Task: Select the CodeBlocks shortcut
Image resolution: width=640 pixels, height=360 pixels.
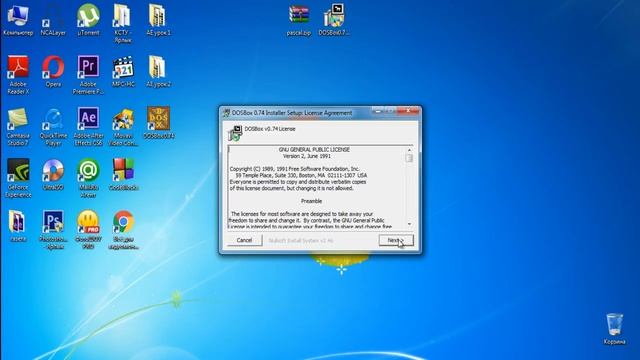Action: click(x=123, y=175)
